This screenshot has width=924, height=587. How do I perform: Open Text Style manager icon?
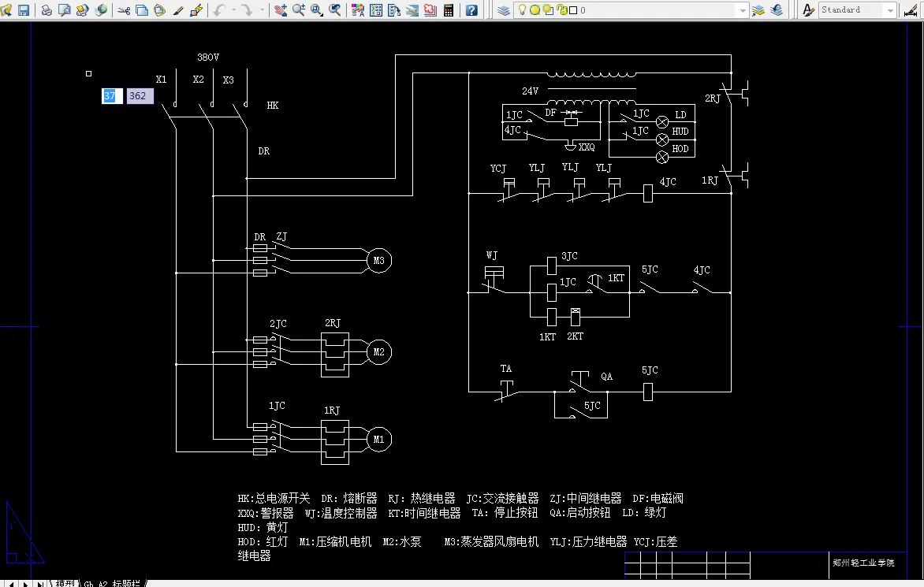click(x=809, y=9)
